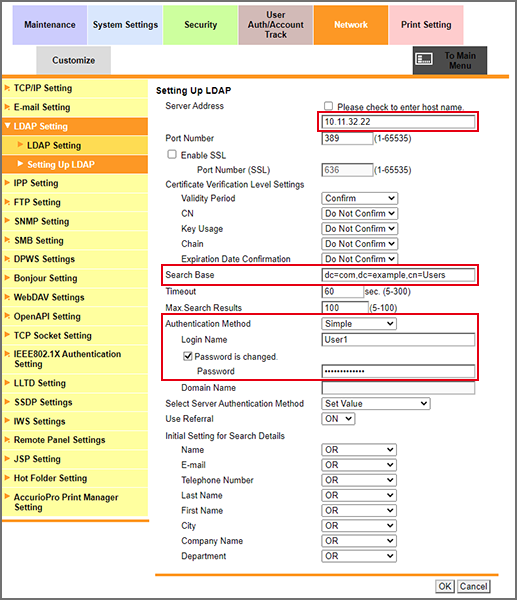Open the Company Name condition dropdown
This screenshot has height=600, width=517.
tap(359, 541)
